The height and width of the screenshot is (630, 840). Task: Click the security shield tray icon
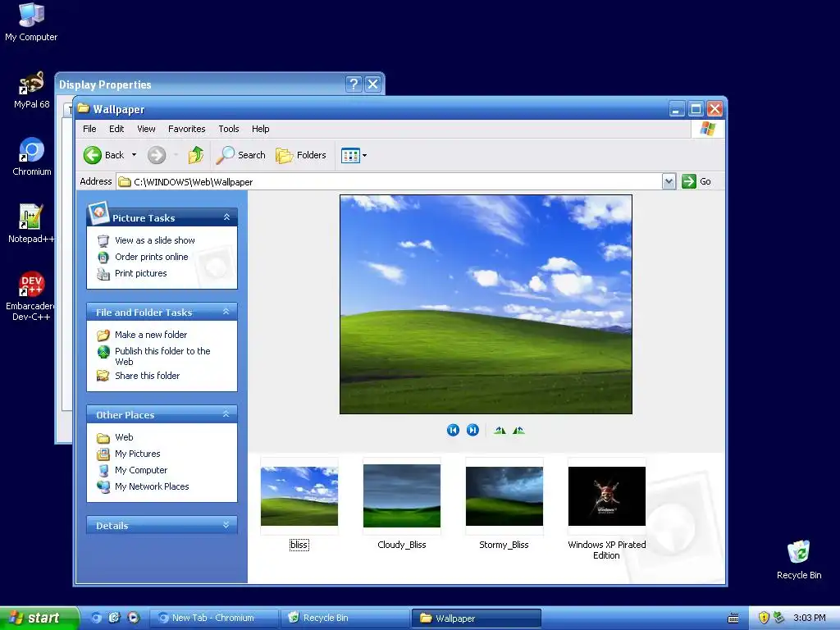(764, 619)
